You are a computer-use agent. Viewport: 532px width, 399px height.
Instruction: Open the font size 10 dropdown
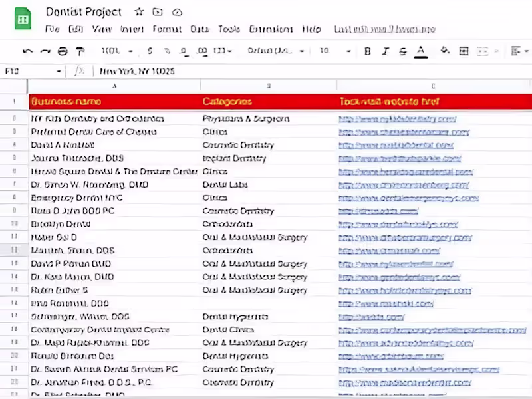click(334, 51)
